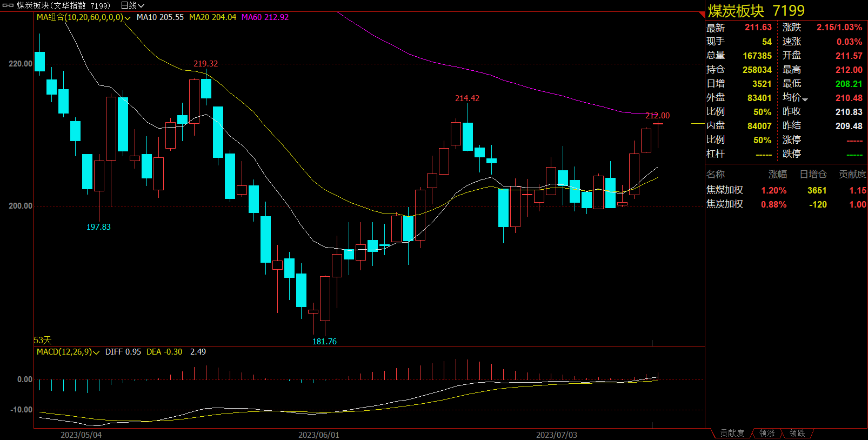Open the 日线 period dropdown
The height and width of the screenshot is (440, 868).
(132, 5)
